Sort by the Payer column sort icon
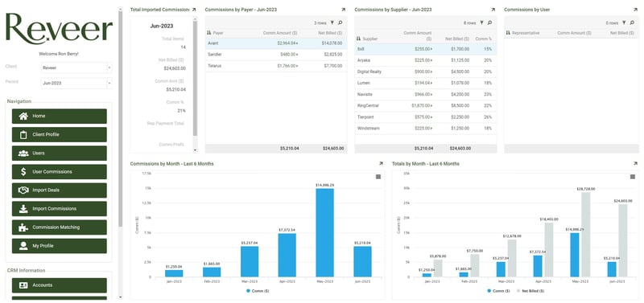The height and width of the screenshot is (303, 644). [208, 33]
